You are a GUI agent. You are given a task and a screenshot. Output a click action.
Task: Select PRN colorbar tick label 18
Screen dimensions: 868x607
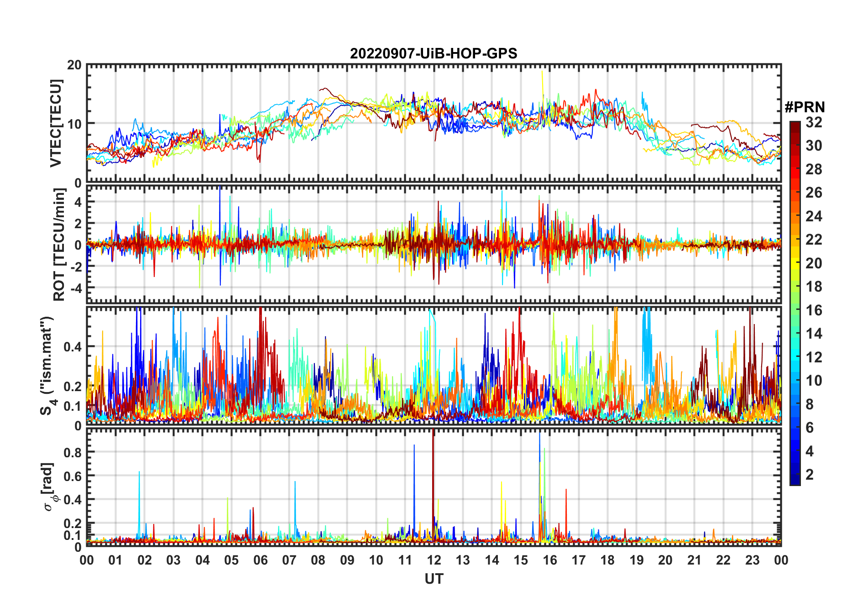coord(814,287)
